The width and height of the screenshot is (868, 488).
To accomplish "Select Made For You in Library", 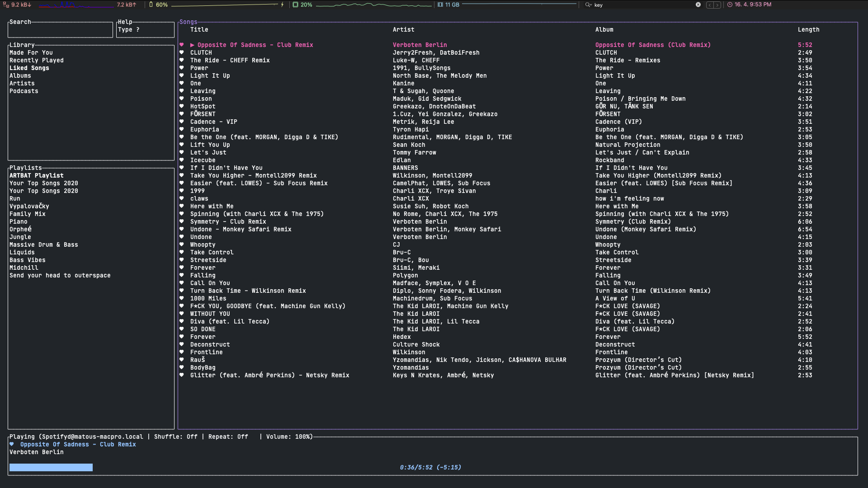I will pyautogui.click(x=31, y=52).
